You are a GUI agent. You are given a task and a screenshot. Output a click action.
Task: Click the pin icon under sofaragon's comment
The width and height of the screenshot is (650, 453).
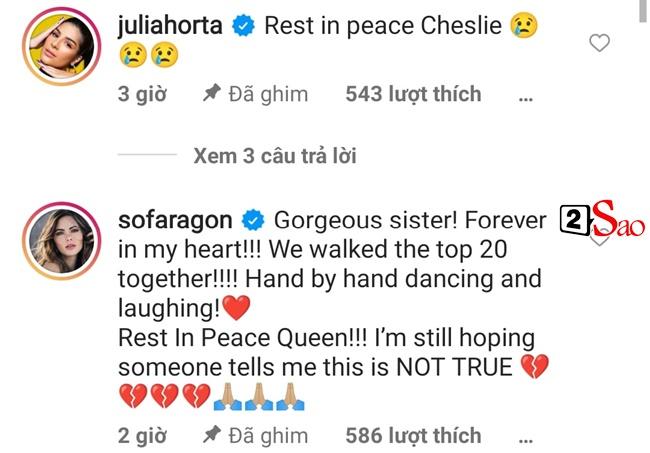(x=212, y=434)
